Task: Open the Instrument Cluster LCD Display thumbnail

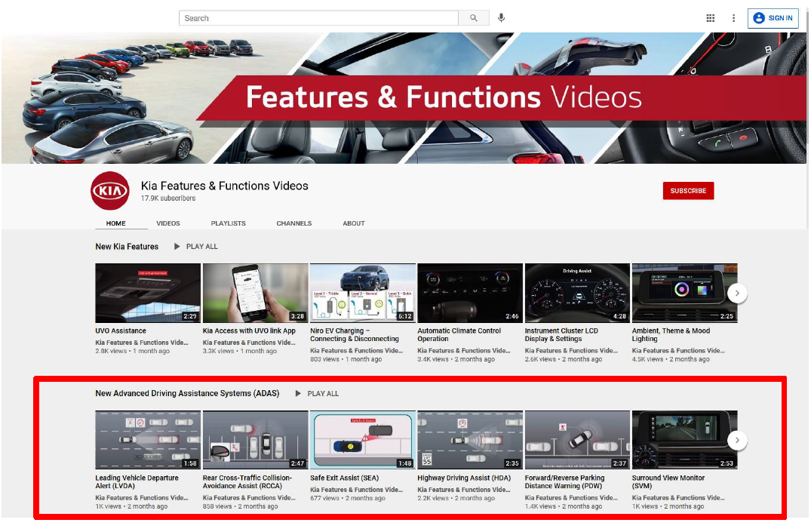Action: point(577,294)
